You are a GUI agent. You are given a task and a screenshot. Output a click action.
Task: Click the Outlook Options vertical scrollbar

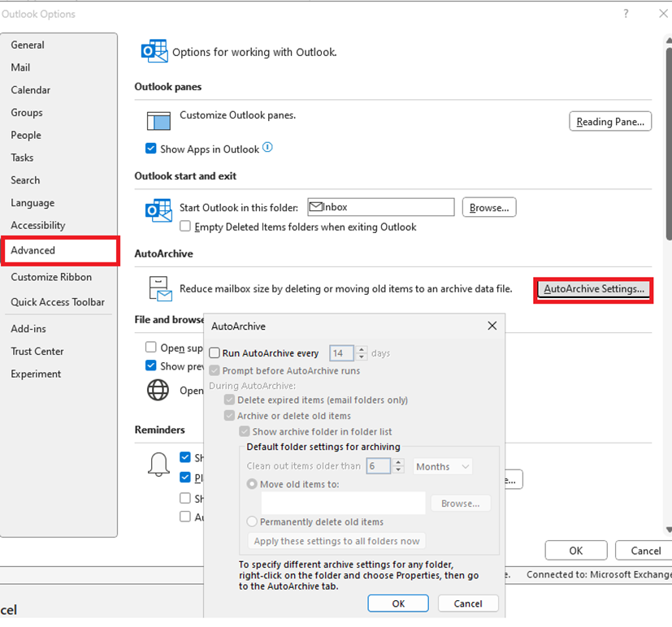coord(669,144)
